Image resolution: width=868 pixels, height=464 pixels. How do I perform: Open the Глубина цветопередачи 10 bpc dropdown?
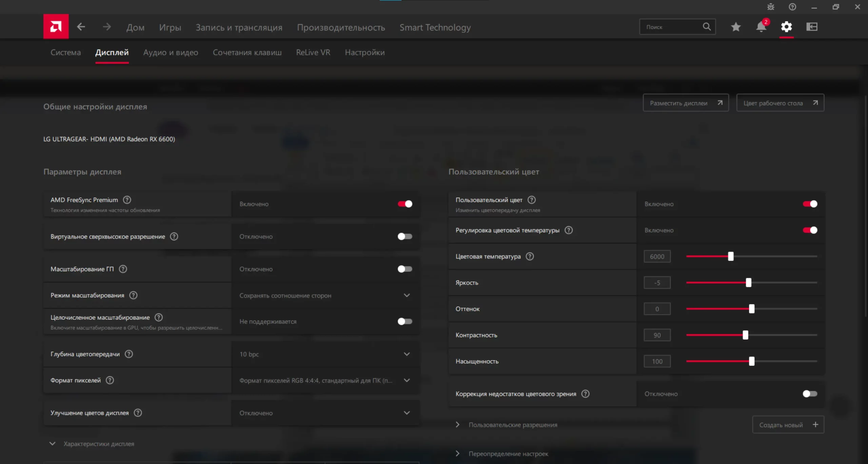tap(325, 354)
